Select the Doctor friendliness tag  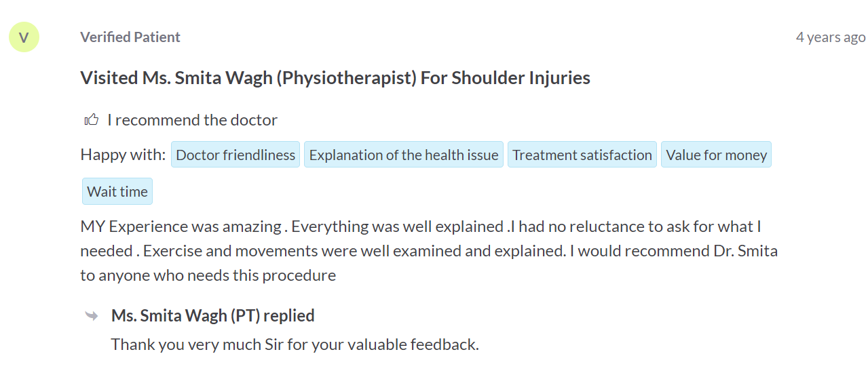tap(235, 155)
